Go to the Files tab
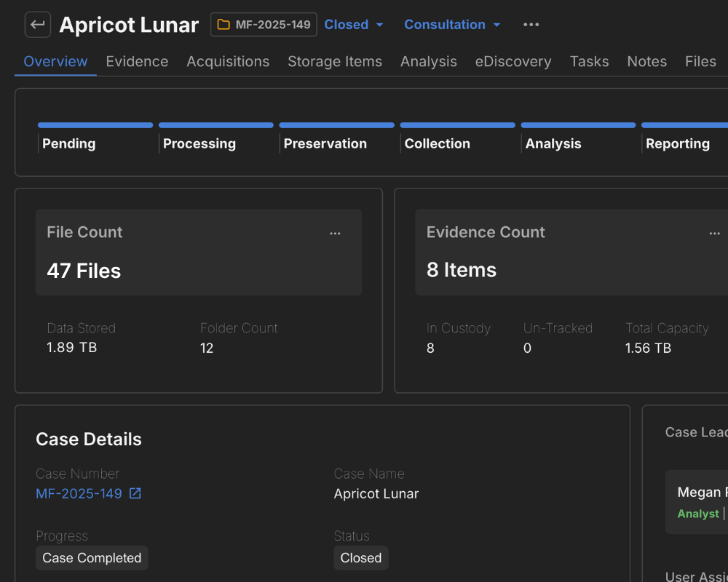The image size is (728, 582). click(700, 61)
